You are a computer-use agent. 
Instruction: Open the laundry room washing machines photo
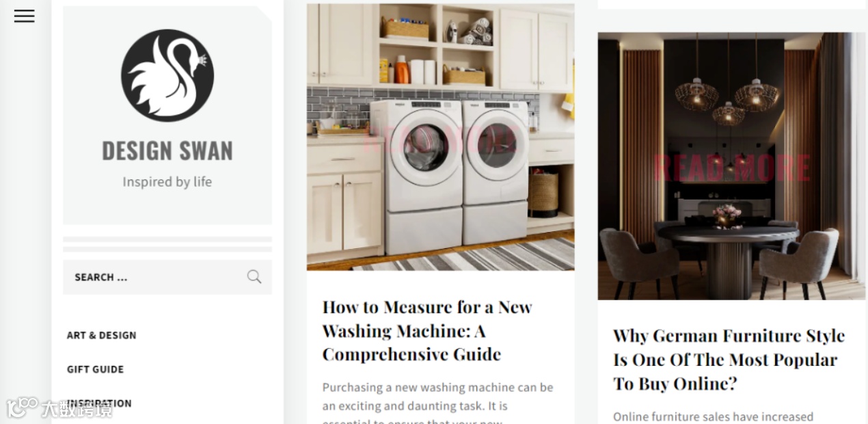pos(440,137)
